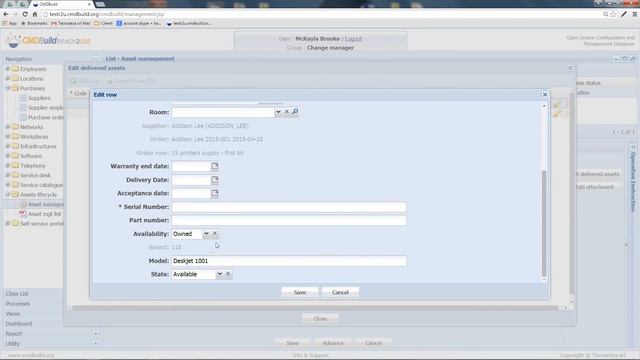
Task: Go to browser home page
Action: pyautogui.click(x=35, y=14)
